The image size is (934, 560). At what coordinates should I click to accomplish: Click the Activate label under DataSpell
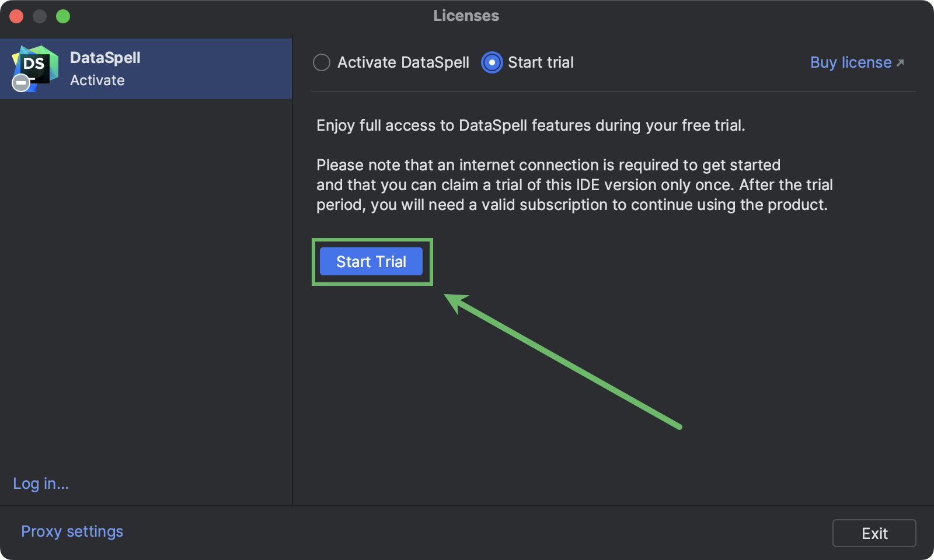coord(97,80)
